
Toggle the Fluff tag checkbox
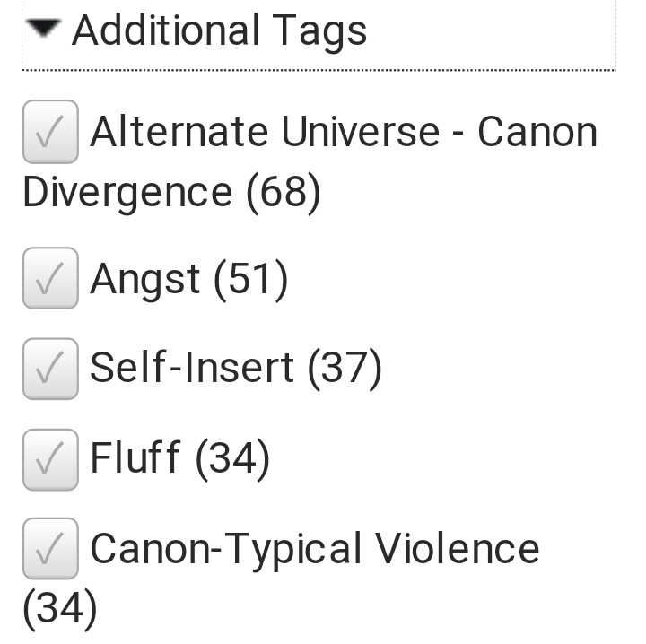[x=50, y=458]
